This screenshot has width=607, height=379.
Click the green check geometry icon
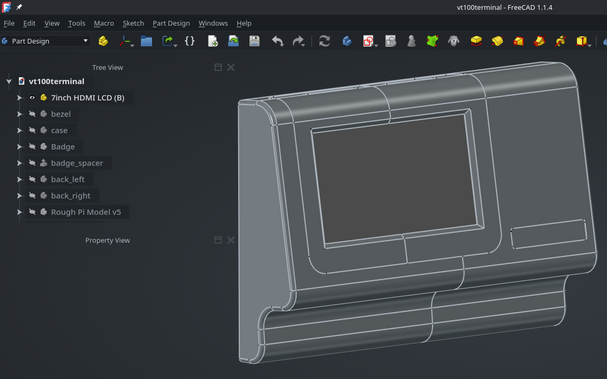tap(432, 41)
